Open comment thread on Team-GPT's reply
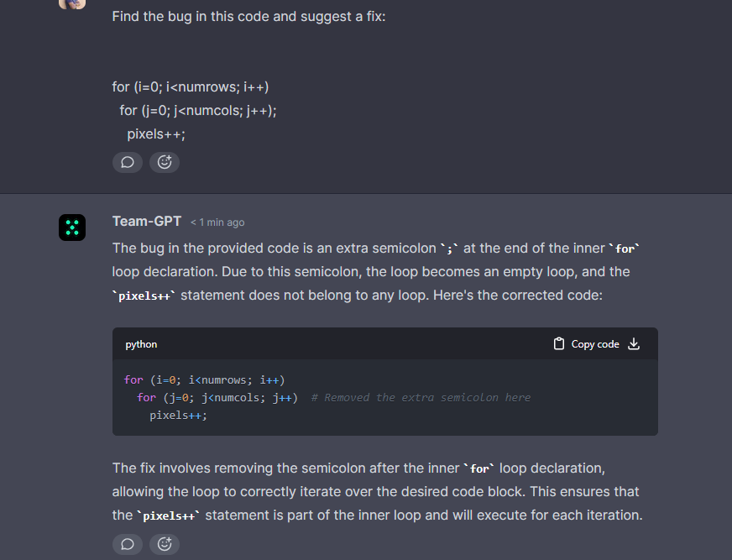Viewport: 732px width, 560px height. pos(128,544)
